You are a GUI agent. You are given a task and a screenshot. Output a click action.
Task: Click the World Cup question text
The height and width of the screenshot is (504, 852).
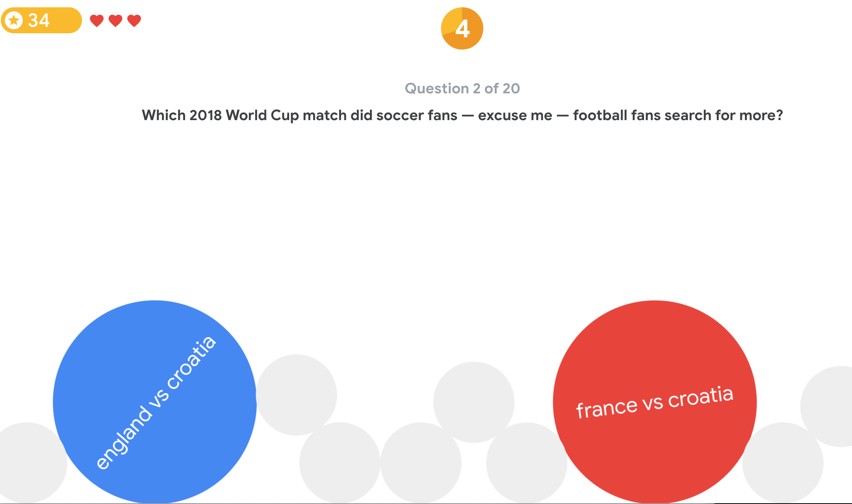[462, 115]
